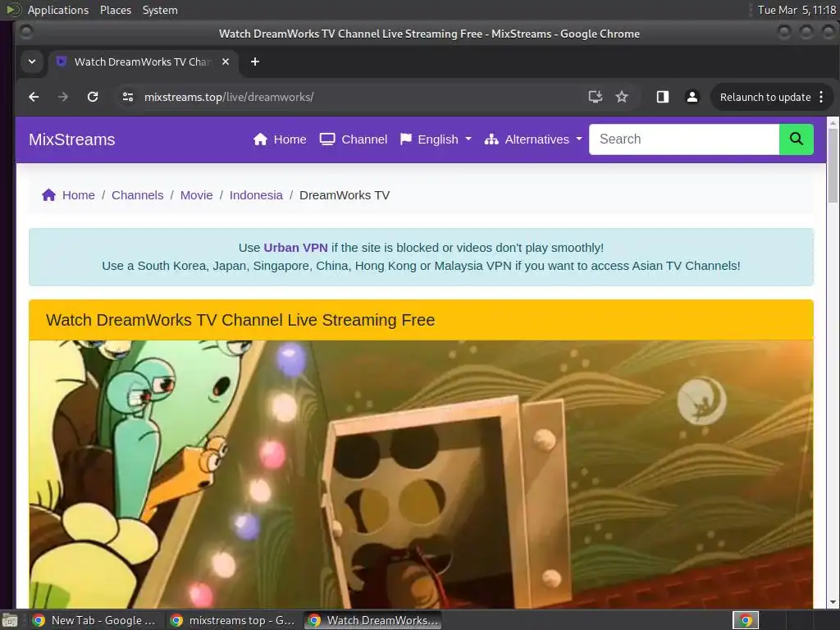This screenshot has height=630, width=840.
Task: Go to Home breadcrumb link
Action: tap(78, 195)
